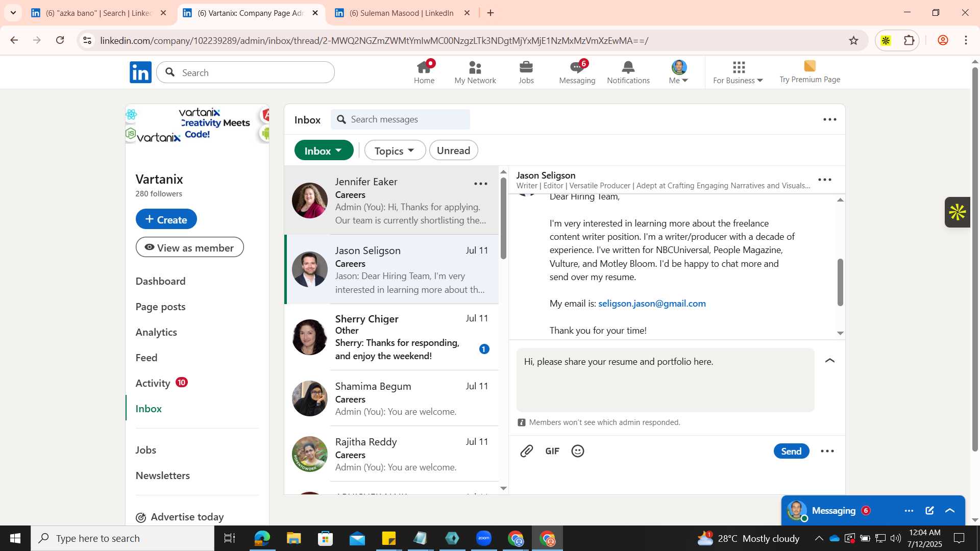Image resolution: width=980 pixels, height=551 pixels.
Task: Open emoji picker in message composer
Action: (578, 451)
